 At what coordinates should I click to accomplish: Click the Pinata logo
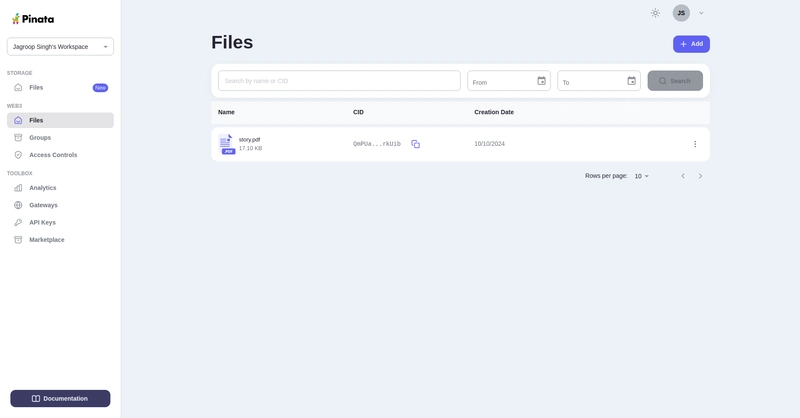33,18
